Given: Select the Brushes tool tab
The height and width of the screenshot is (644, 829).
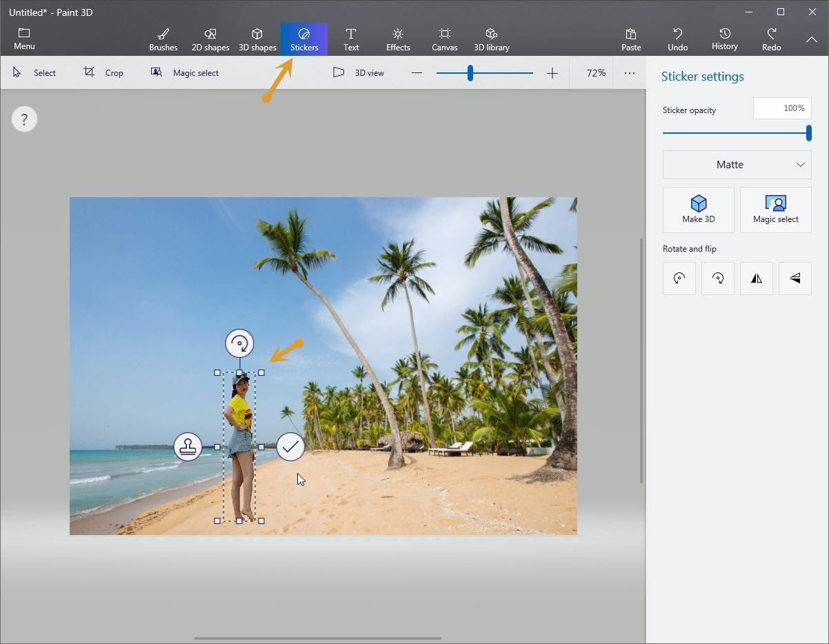Looking at the screenshot, I should pos(163,39).
